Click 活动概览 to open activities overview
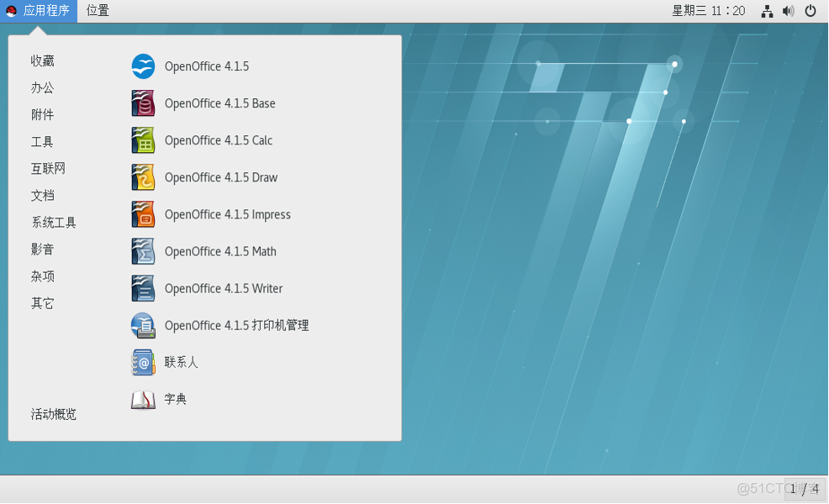The height and width of the screenshot is (504, 829). [55, 413]
